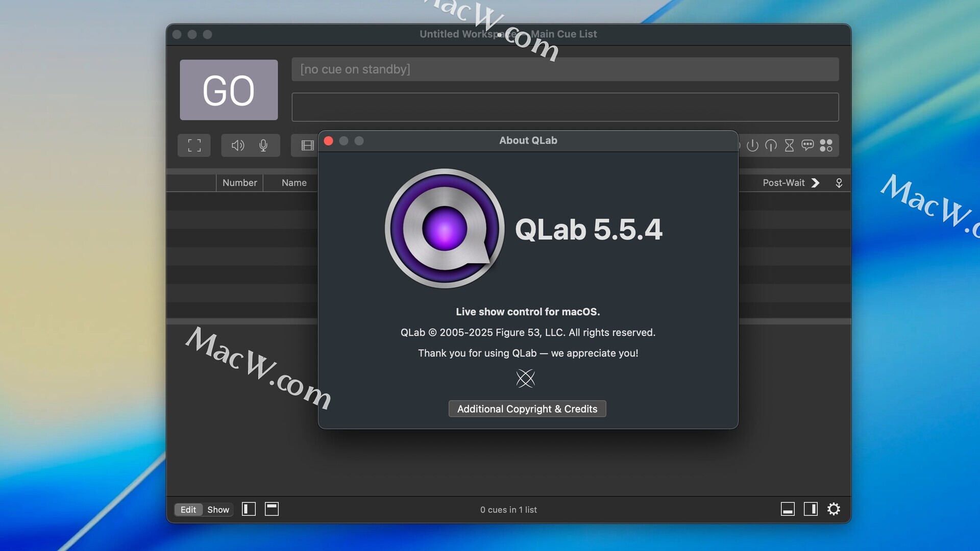The height and width of the screenshot is (551, 980).
Task: Add a Memo cue (speech bubble icon)
Action: [807, 145]
